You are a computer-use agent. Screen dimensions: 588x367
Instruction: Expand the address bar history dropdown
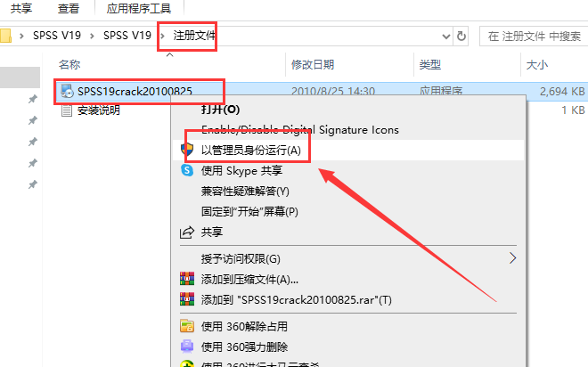[x=445, y=37]
